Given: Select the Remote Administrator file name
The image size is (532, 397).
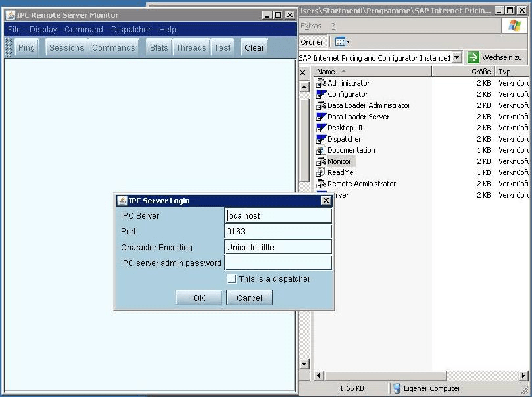Looking at the screenshot, I should click(362, 184).
